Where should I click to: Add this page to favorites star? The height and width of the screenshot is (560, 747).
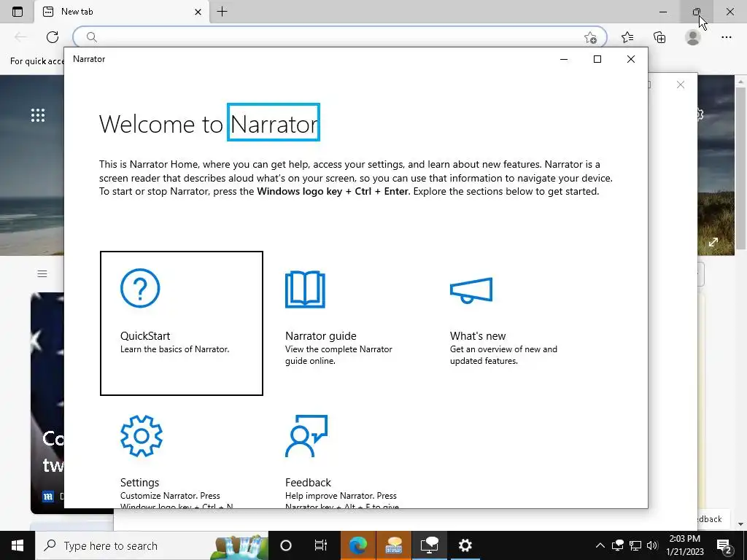pyautogui.click(x=590, y=38)
